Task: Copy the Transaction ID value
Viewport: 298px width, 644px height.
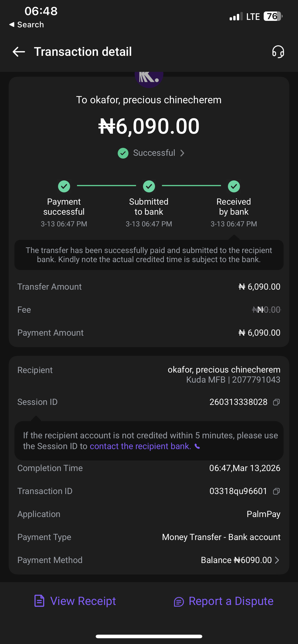Action: 276,491
